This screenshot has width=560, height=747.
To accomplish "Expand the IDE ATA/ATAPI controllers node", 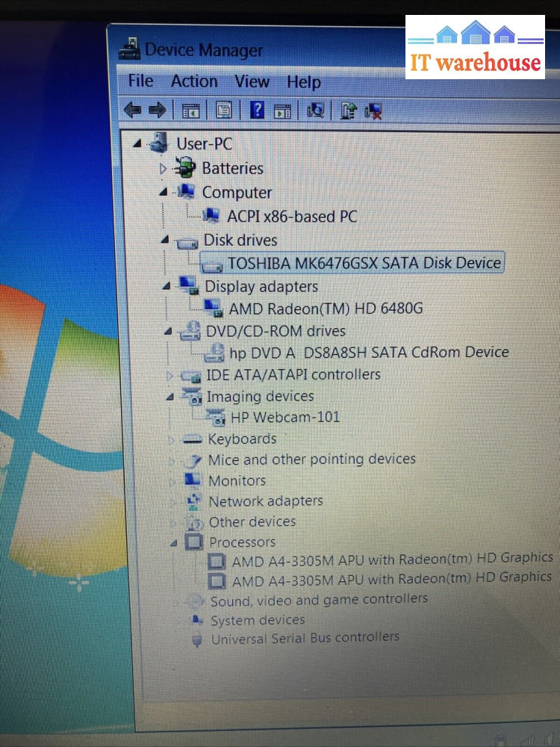I will 169,375.
